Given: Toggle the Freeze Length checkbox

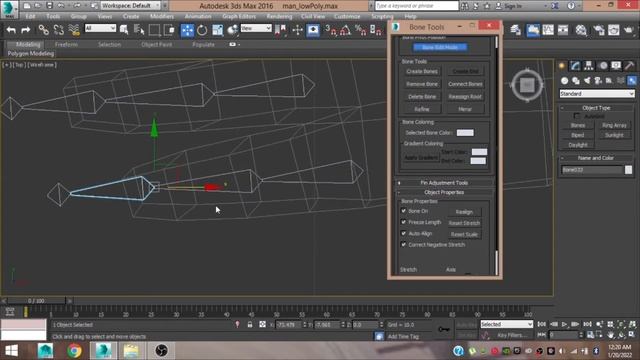Looking at the screenshot, I should tap(404, 222).
